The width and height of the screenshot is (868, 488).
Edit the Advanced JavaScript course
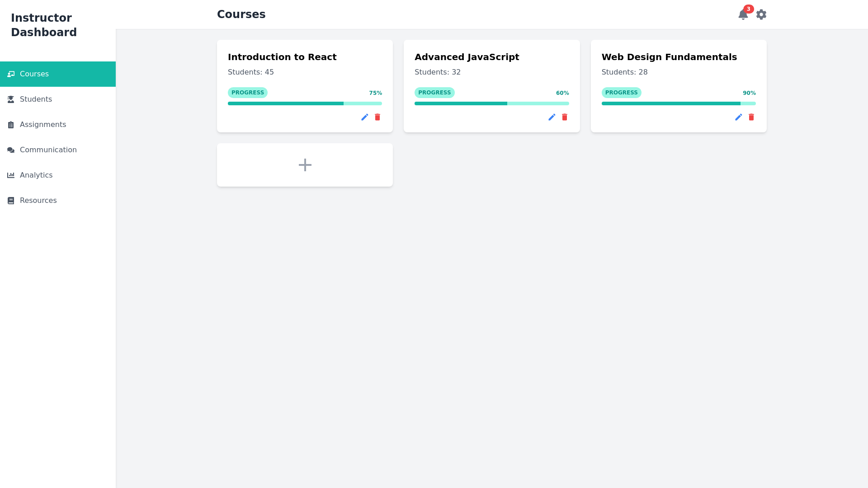pyautogui.click(x=552, y=117)
